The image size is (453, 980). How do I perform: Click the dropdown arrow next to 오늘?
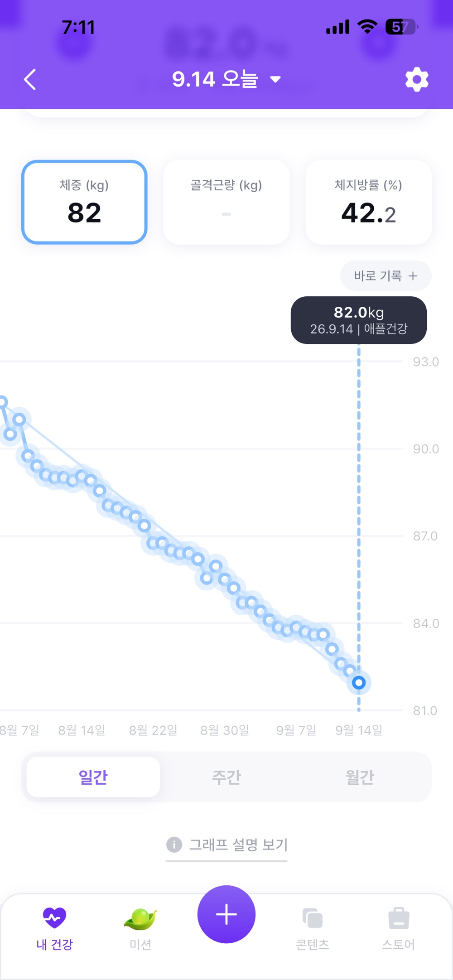pyautogui.click(x=275, y=80)
